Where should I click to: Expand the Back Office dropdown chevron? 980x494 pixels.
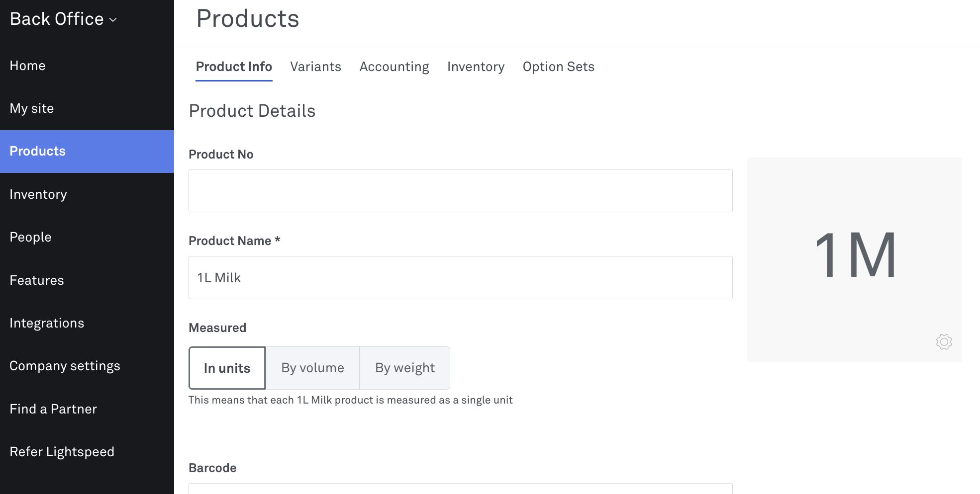113,20
